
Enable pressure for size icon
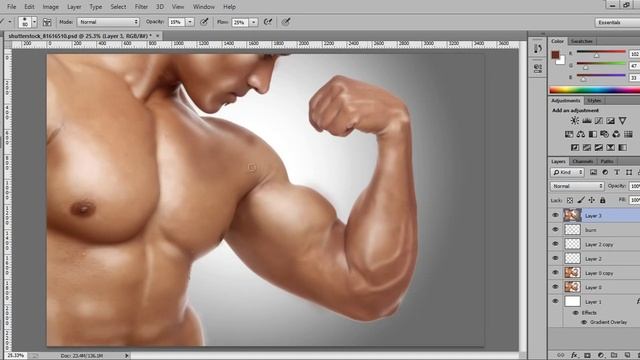click(286, 22)
